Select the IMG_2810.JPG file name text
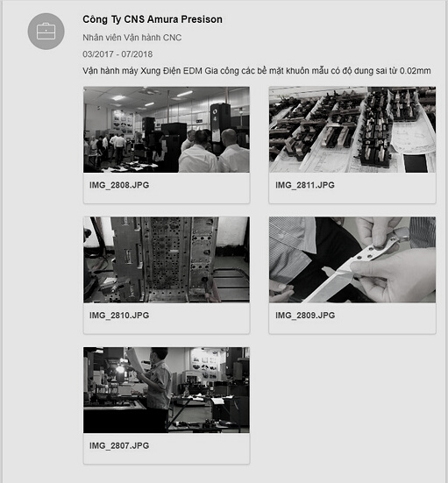The image size is (448, 483). click(119, 316)
